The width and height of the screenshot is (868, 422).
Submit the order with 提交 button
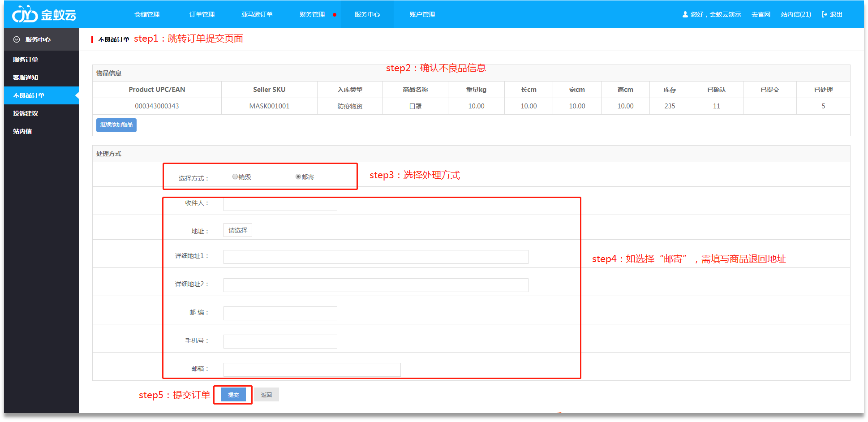(233, 395)
